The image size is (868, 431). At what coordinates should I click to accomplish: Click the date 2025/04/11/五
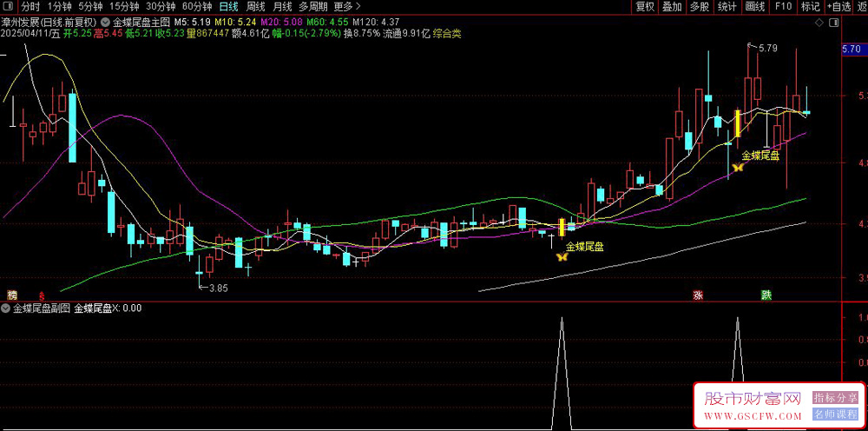coord(30,33)
